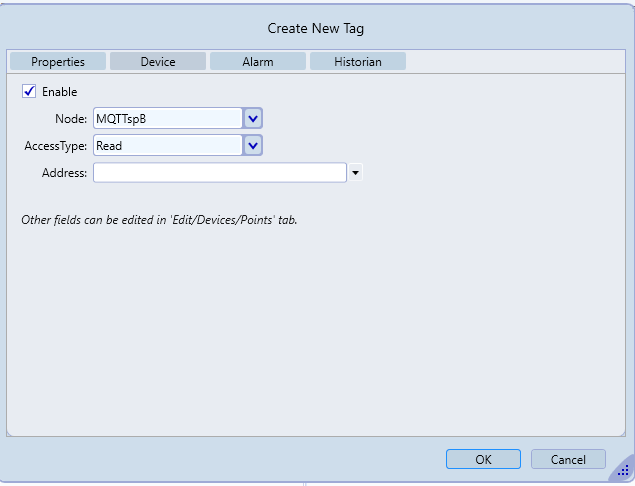Click the Create New Tag title bar
The image size is (635, 486).
pyautogui.click(x=317, y=28)
